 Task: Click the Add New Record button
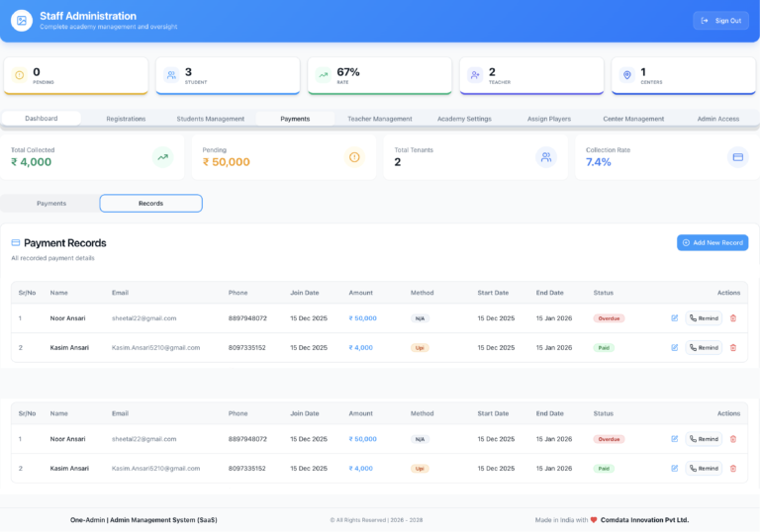712,242
